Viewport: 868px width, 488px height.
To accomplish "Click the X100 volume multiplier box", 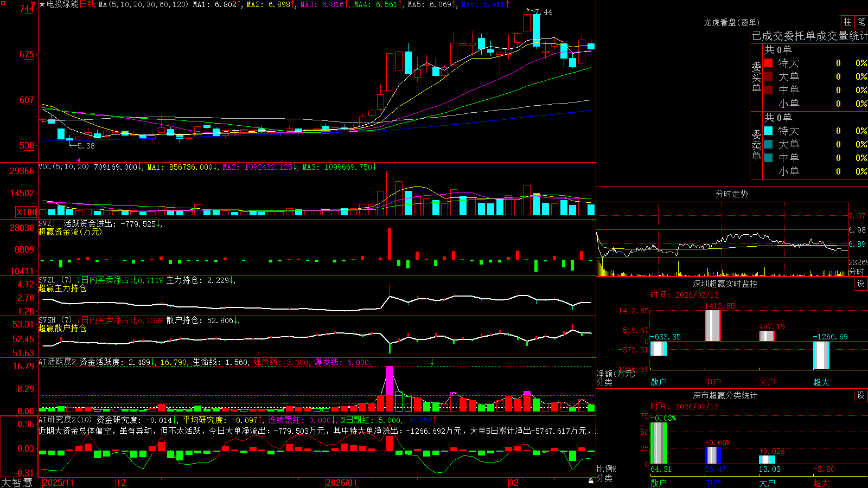I will click(26, 212).
